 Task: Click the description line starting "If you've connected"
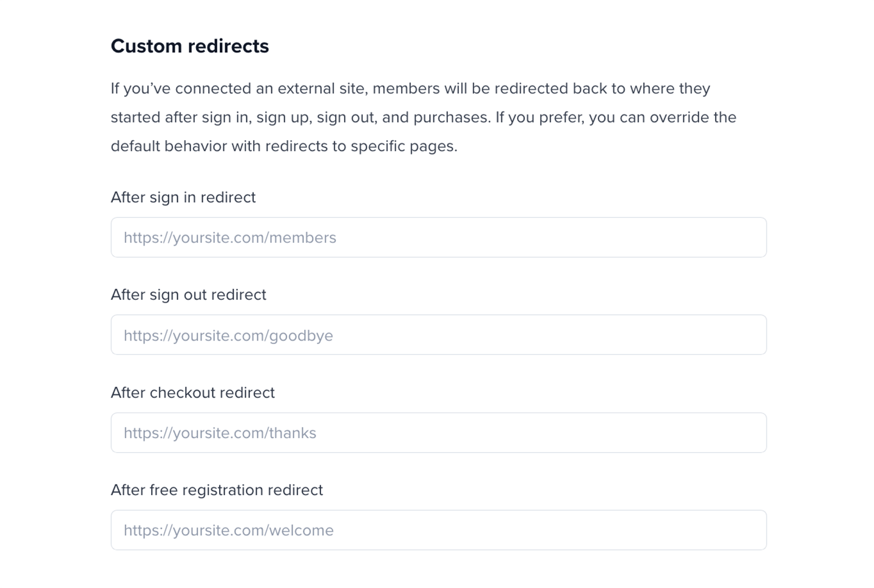tap(410, 89)
